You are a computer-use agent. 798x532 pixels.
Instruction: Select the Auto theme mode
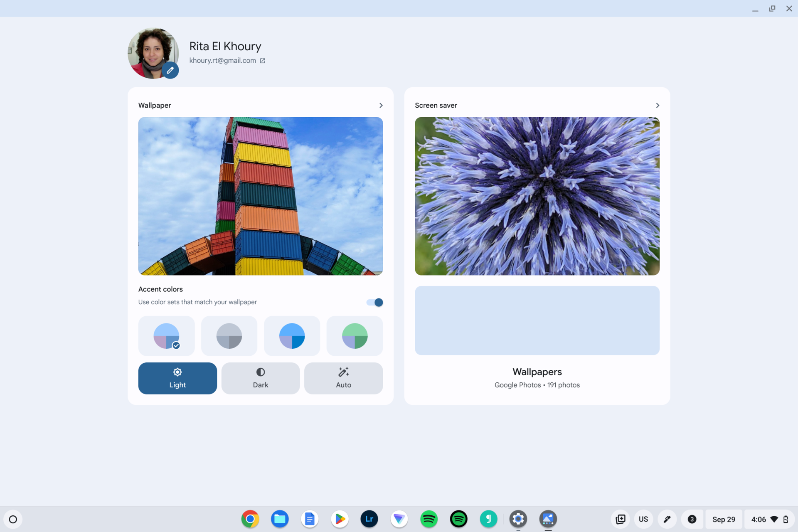click(343, 378)
